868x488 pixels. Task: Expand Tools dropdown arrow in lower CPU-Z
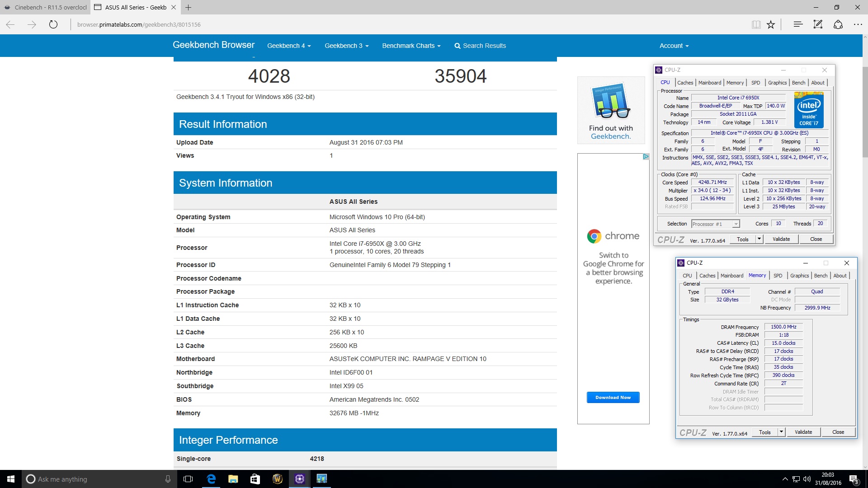[x=781, y=432]
